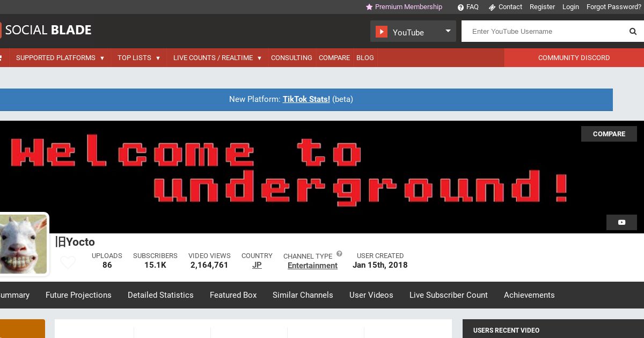
Task: Click the Community Discord button
Action: [574, 58]
